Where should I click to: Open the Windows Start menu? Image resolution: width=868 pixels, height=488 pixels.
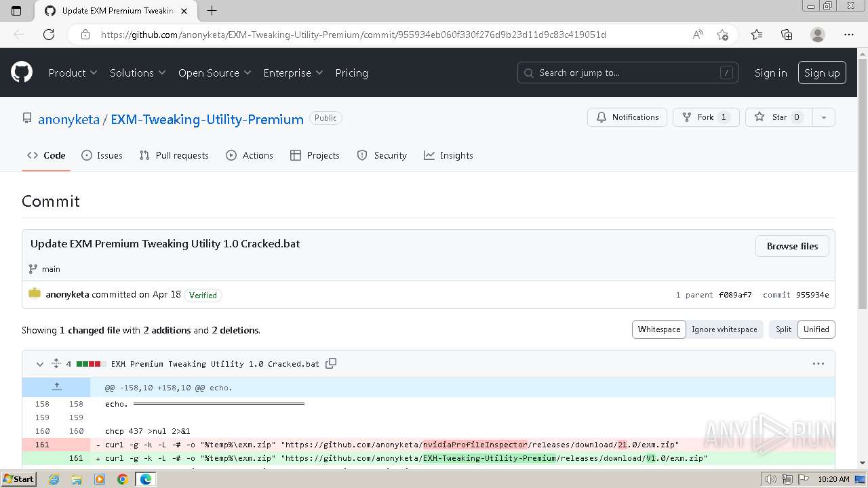pos(18,479)
